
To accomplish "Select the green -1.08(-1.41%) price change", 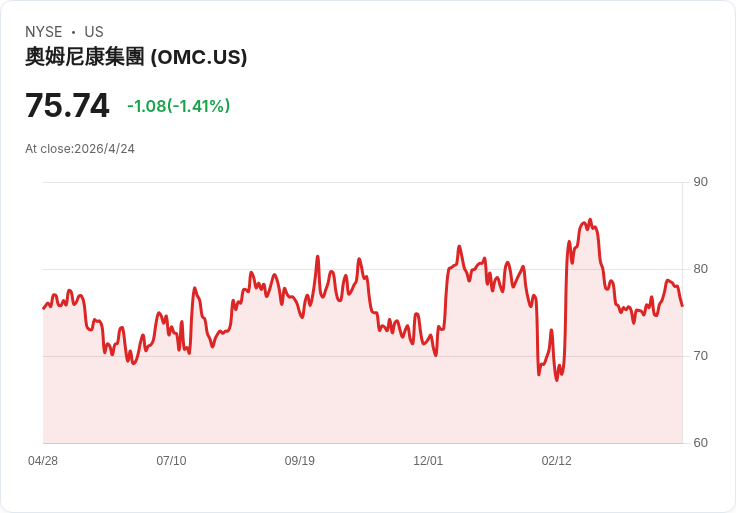I will [178, 106].
